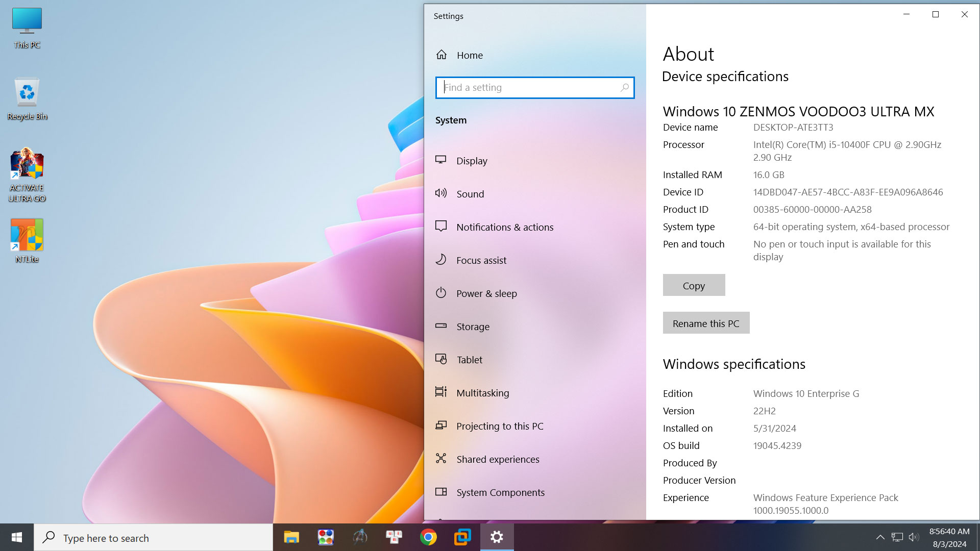Open network icon in system tray
The height and width of the screenshot is (551, 980).
(897, 537)
